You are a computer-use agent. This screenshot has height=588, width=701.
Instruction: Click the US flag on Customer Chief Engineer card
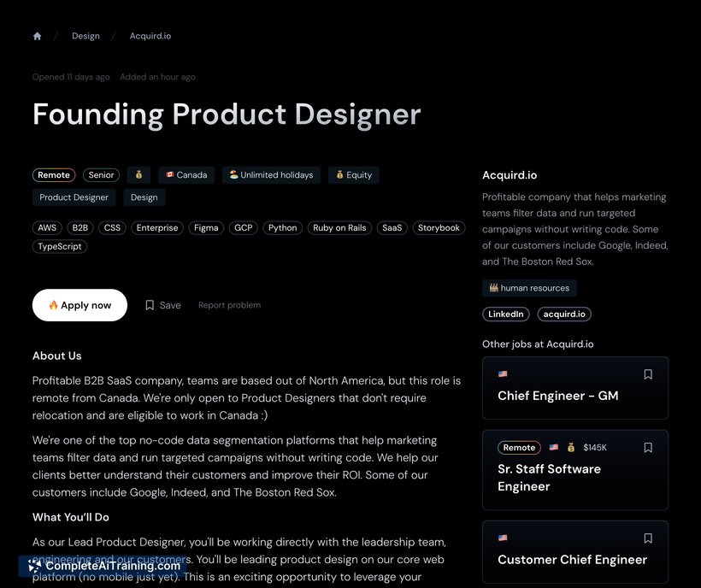coord(503,538)
